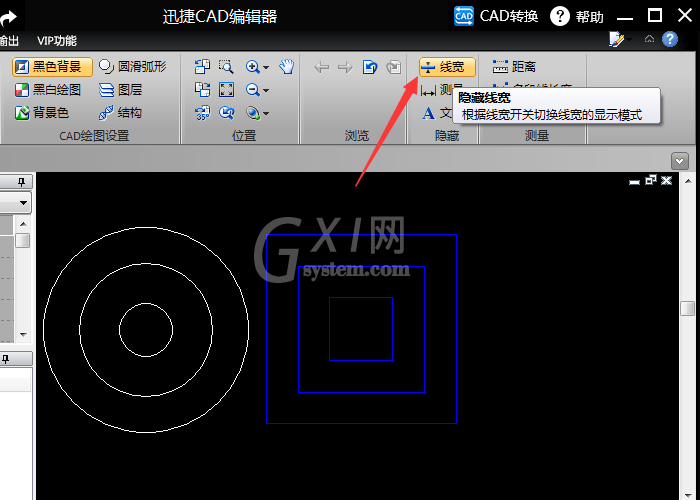Screen dimensions: 700x500
Task: Click the pencil notepad icon near top right
Action: click(x=617, y=40)
